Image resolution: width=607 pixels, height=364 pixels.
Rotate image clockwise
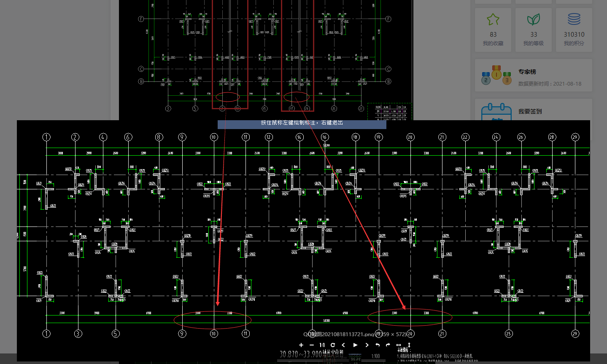pyautogui.click(x=388, y=345)
